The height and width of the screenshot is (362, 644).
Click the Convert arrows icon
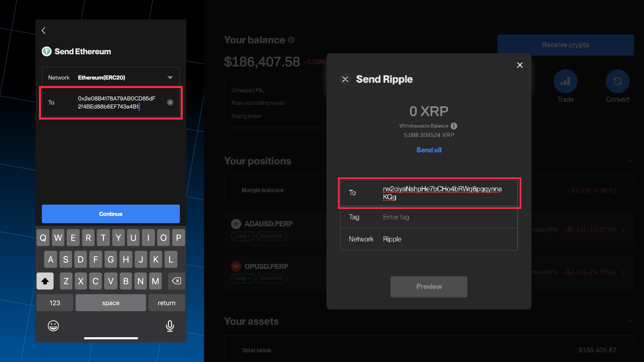coord(618,81)
